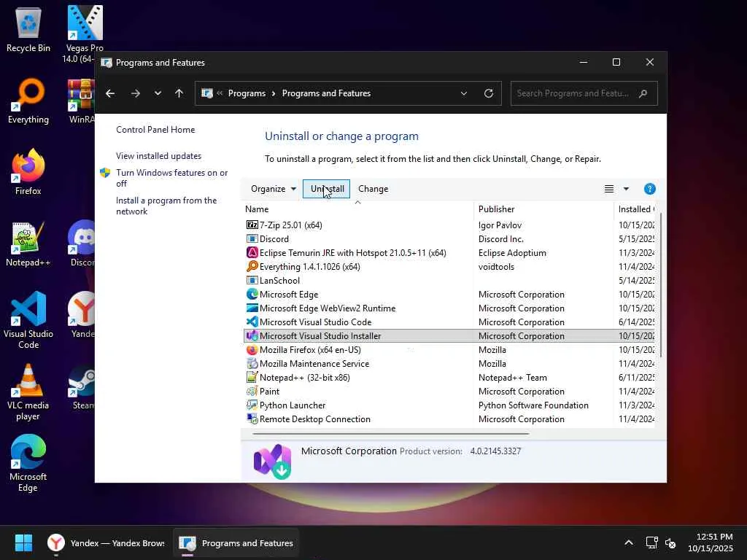The width and height of the screenshot is (747, 560).
Task: Select Microsoft Visual Studio Installer row
Action: (x=449, y=335)
